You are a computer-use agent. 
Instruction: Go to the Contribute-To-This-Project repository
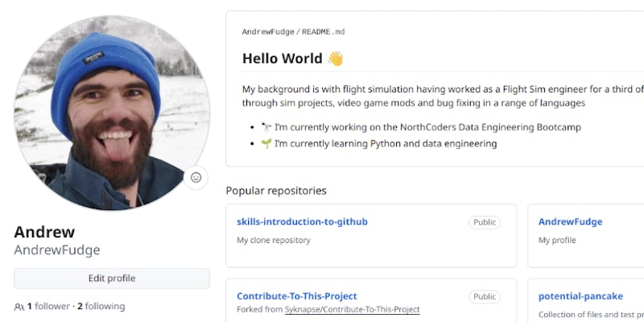coord(296,296)
